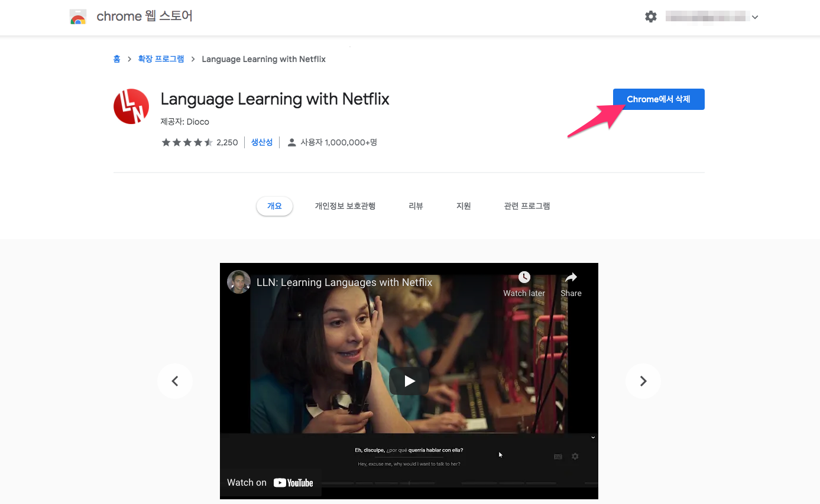The height and width of the screenshot is (504, 820).
Task: Switch to the 지원 tab
Action: coord(464,206)
